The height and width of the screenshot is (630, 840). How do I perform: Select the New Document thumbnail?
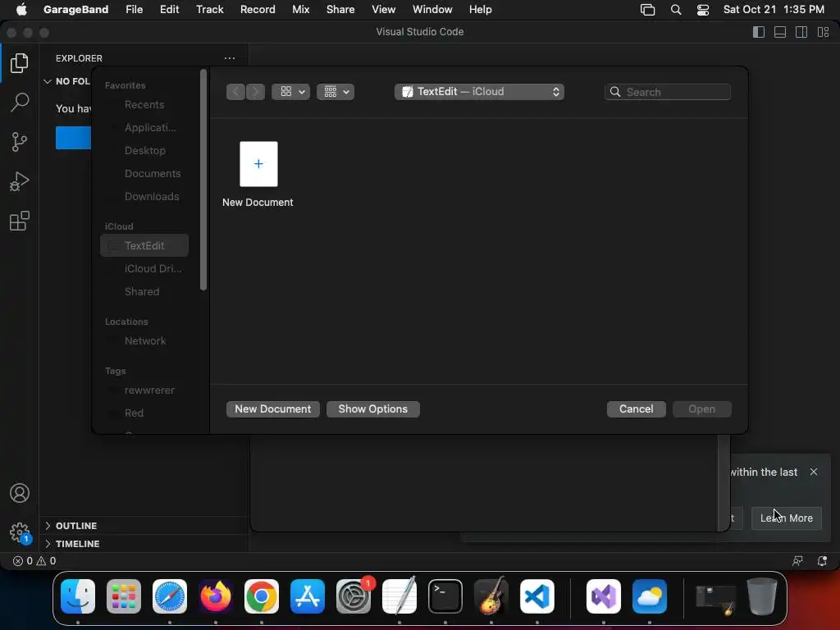(x=258, y=164)
